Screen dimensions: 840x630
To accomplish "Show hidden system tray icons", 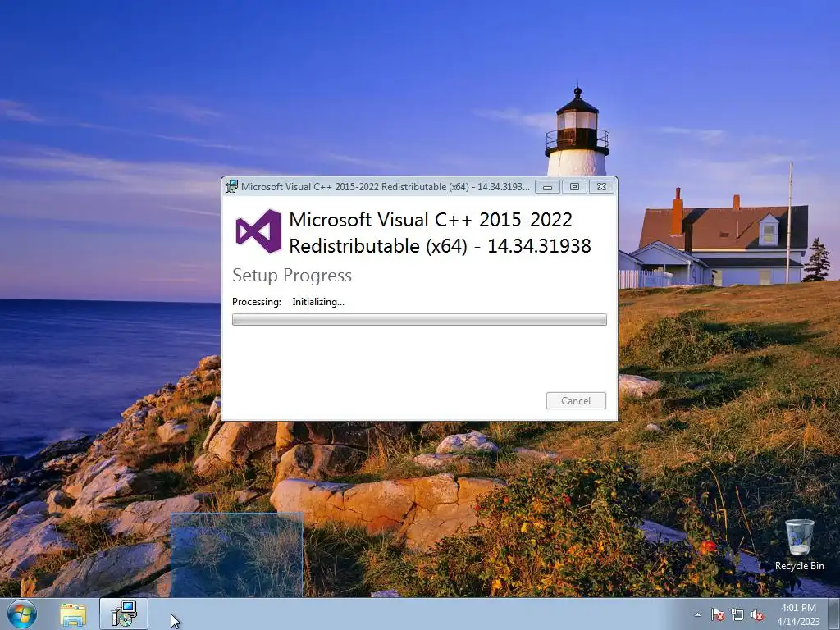I will tap(697, 614).
